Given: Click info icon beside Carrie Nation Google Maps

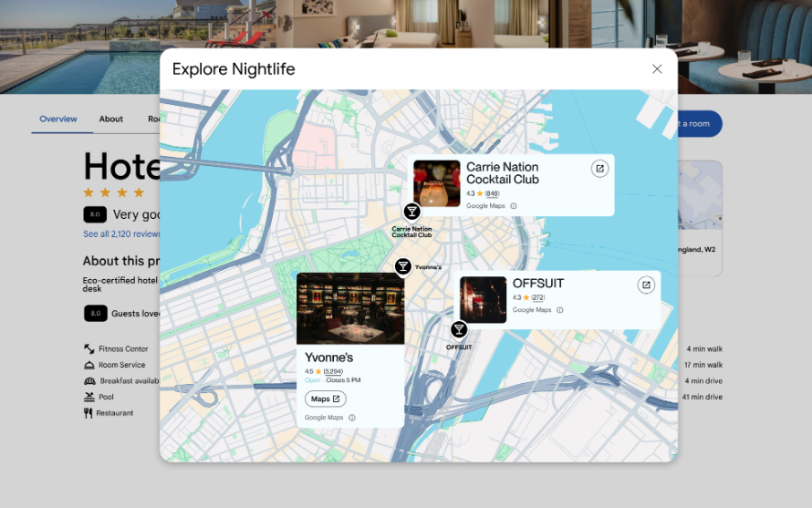Looking at the screenshot, I should click(514, 206).
